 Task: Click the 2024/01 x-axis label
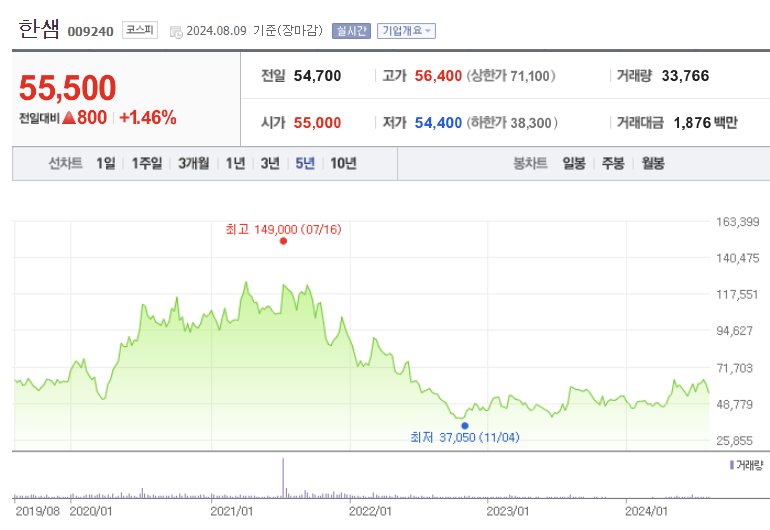[x=646, y=511]
